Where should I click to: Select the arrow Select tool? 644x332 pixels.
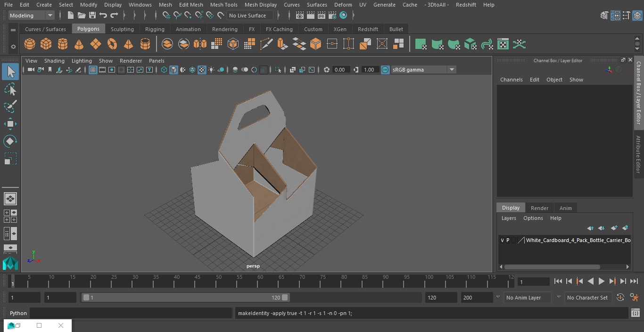click(10, 72)
